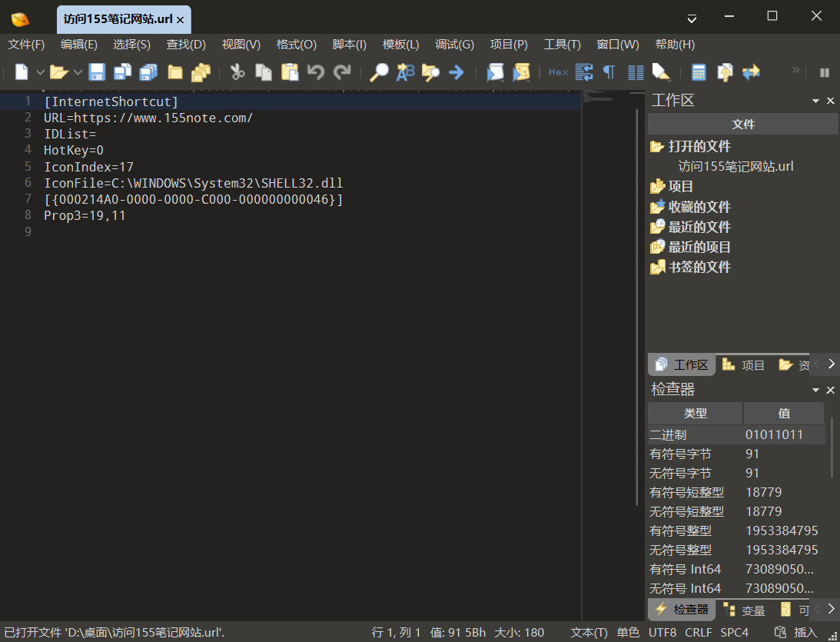Click the 类型 column header in inspector
Viewport: 840px width, 642px height.
pyautogui.click(x=695, y=413)
